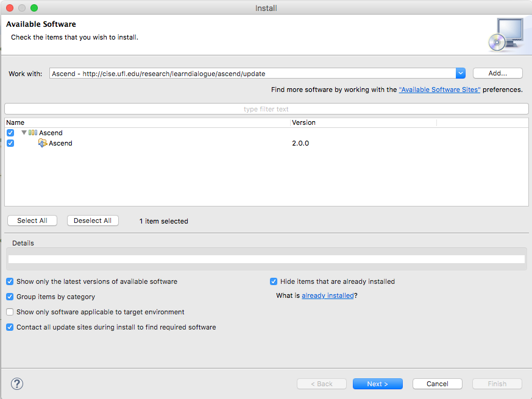Open the already installed link

pos(327,295)
